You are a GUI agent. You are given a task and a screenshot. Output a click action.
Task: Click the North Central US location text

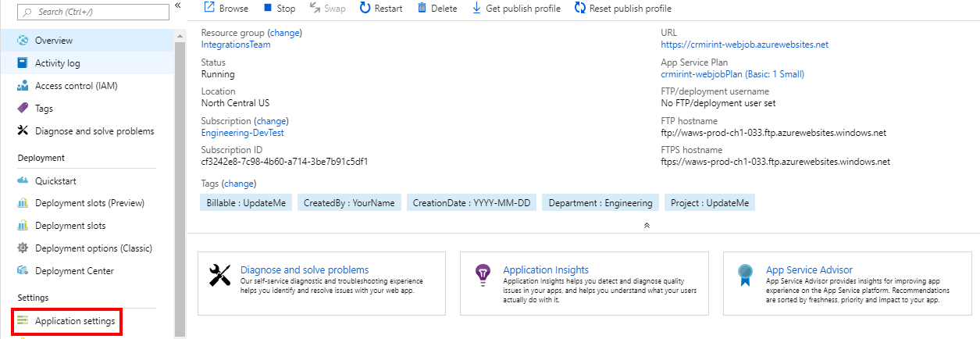coord(236,103)
